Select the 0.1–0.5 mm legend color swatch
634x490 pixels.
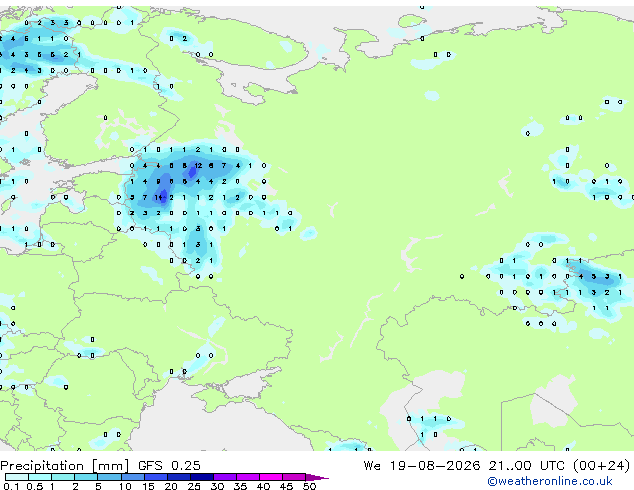[x=17, y=477]
